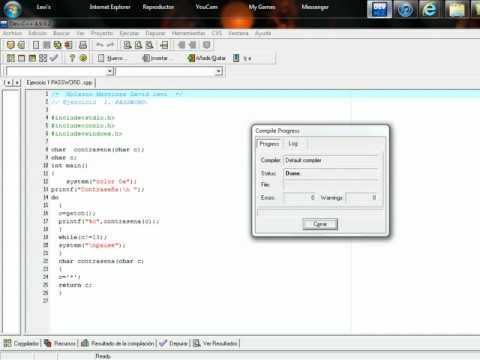The width and height of the screenshot is (480, 360).
Task: Open the Ver Resultados bottom tab
Action: pyautogui.click(x=215, y=343)
